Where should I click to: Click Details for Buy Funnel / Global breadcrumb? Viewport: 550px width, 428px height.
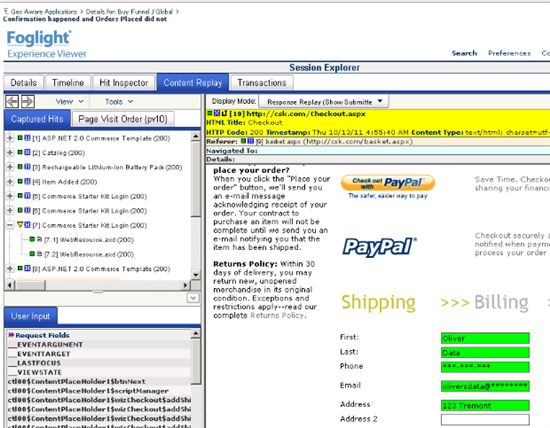pos(129,12)
